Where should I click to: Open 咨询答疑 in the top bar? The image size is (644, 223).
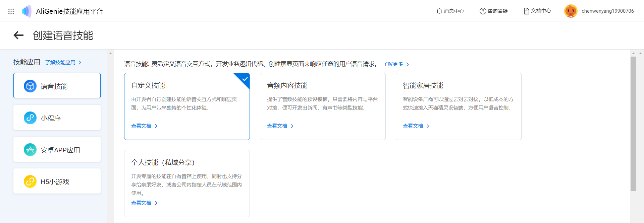coord(494,11)
